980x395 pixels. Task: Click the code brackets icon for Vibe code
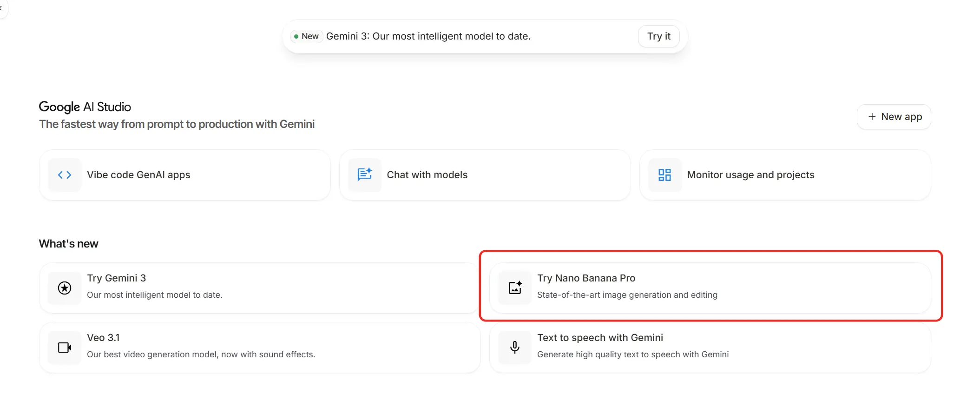65,175
